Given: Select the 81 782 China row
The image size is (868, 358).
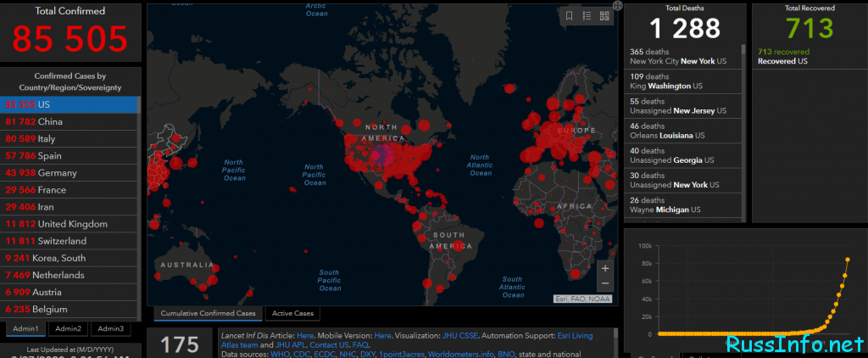Looking at the screenshot, I should [x=69, y=122].
